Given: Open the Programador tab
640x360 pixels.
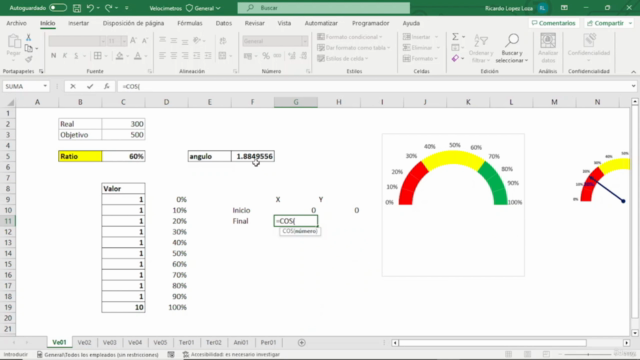Looking at the screenshot, I should [371, 23].
